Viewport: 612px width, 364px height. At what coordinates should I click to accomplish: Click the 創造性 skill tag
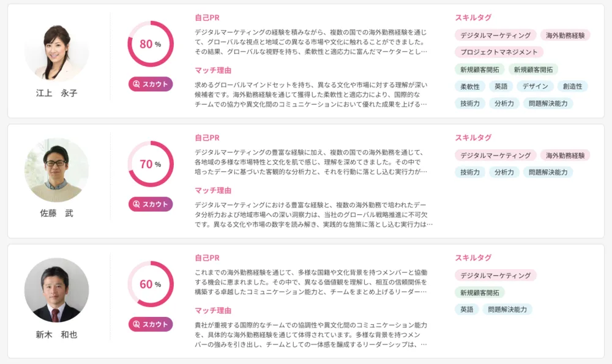573,86
